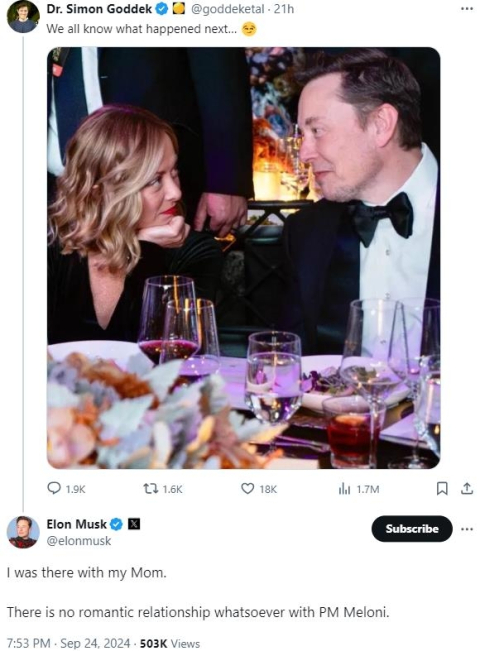Viewport: 480px width, 651px height.
Task: Share the post using the upload arrow icon
Action: pos(467,489)
